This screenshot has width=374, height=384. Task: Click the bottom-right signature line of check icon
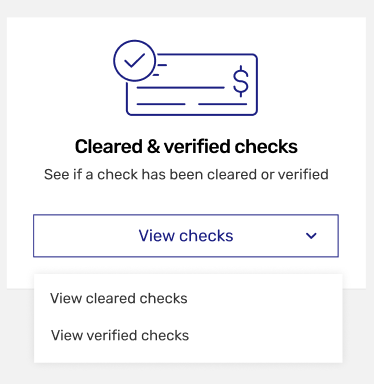pos(223,104)
